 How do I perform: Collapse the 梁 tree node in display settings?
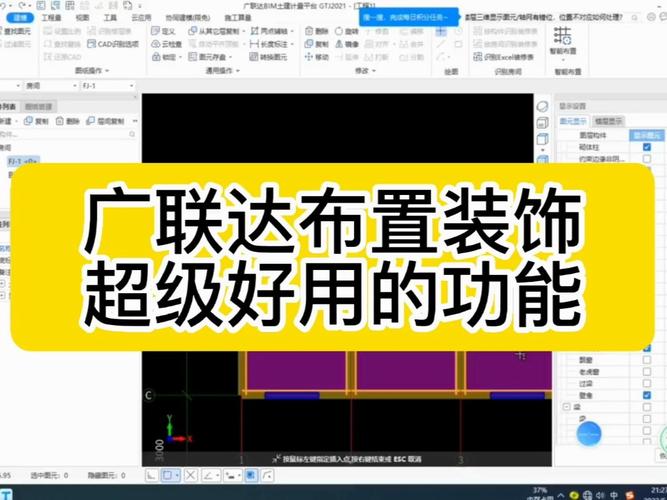(x=567, y=407)
